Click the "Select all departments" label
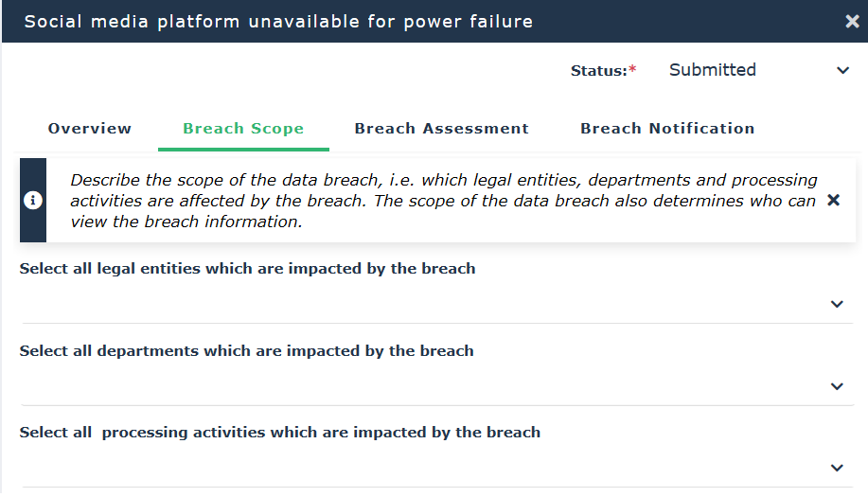868x497 pixels. (246, 351)
